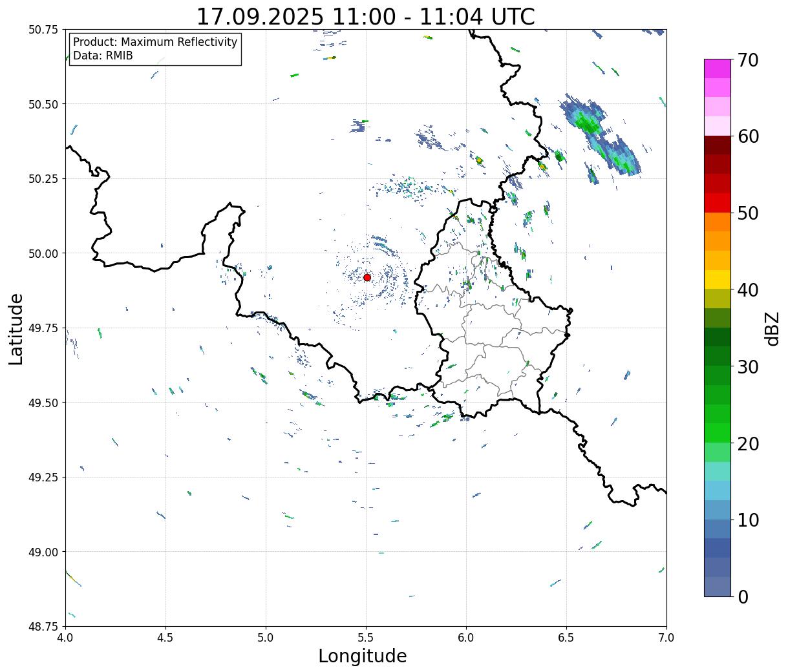
Task: Click the magenta swatch at top of colorbar
Action: 718,68
